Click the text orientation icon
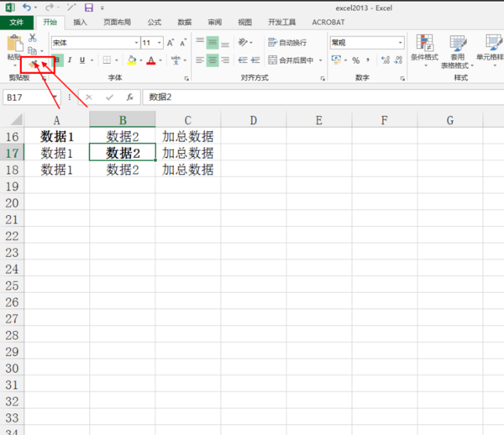Image resolution: width=504 pixels, height=435 pixels. pos(243,42)
